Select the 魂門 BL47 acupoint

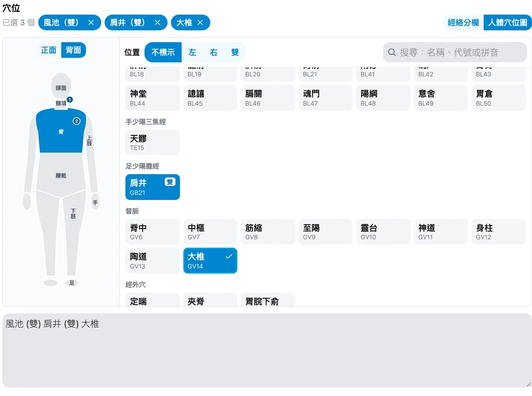point(325,98)
